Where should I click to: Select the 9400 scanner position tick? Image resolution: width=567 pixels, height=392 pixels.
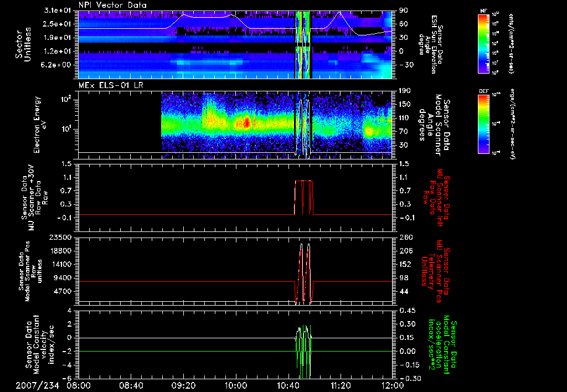tap(63, 278)
